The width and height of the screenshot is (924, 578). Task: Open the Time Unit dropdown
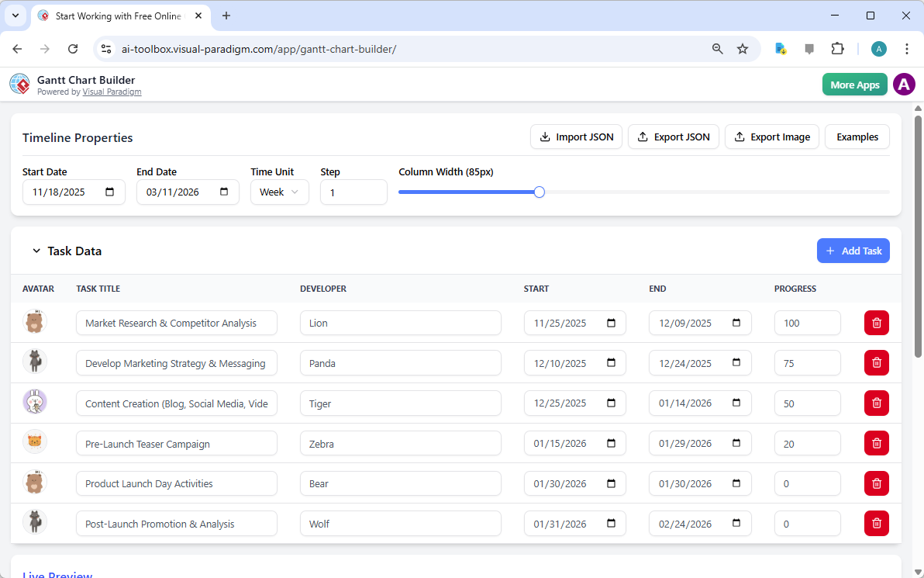[x=279, y=192]
